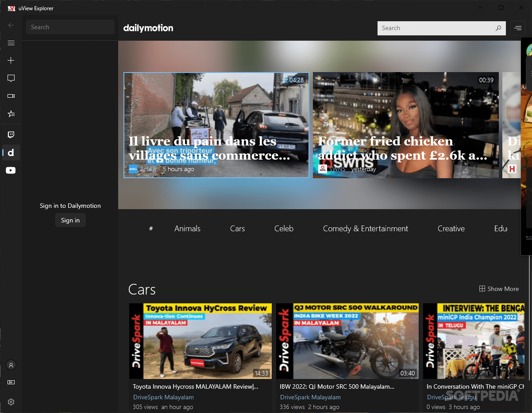
Task: Click title 'In Conversation With The miniGP'
Action: (476, 386)
